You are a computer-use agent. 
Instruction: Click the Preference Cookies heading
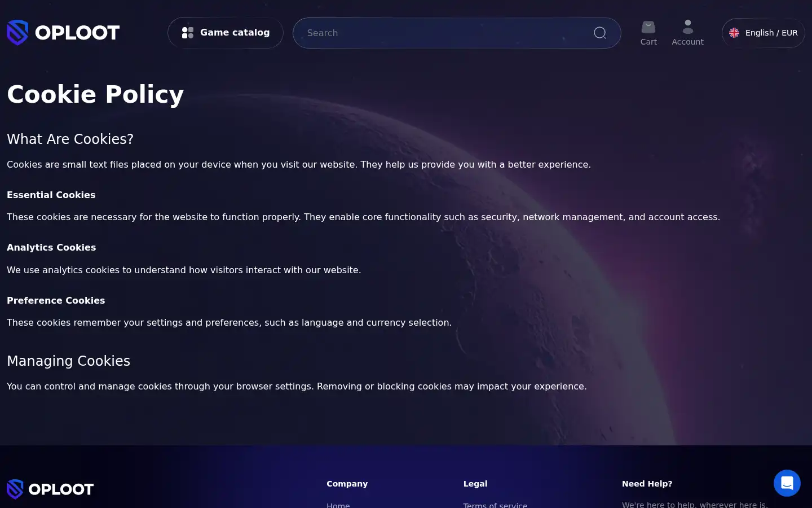pos(56,300)
